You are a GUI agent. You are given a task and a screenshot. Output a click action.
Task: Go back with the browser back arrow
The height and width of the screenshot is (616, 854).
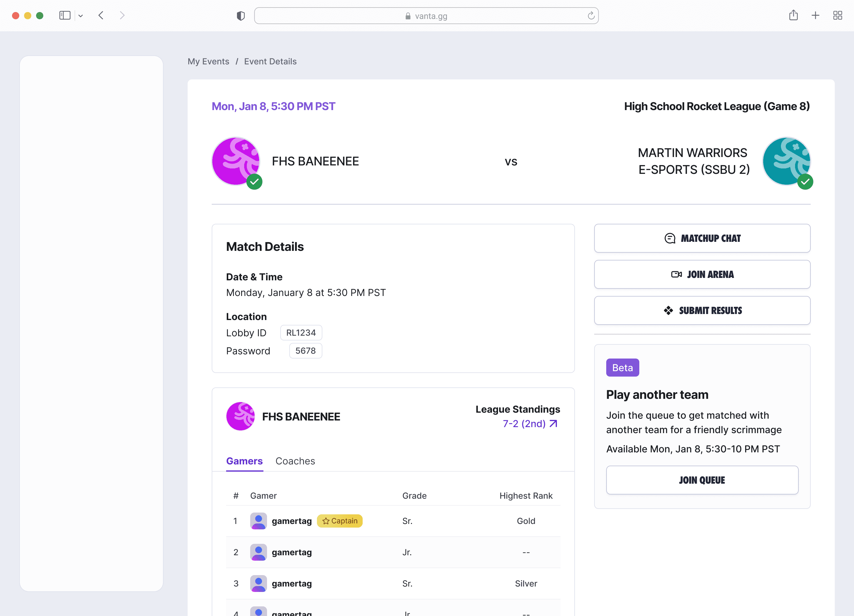(x=101, y=15)
